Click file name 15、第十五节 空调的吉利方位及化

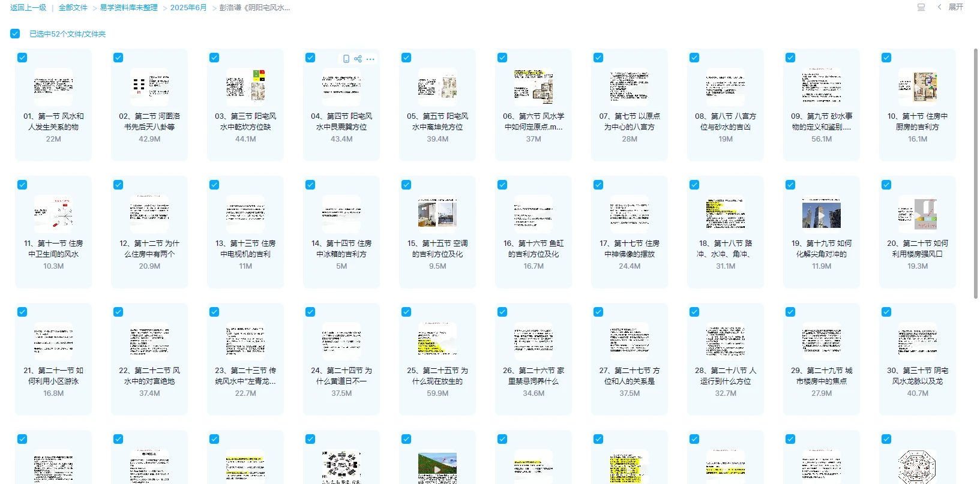(437, 249)
